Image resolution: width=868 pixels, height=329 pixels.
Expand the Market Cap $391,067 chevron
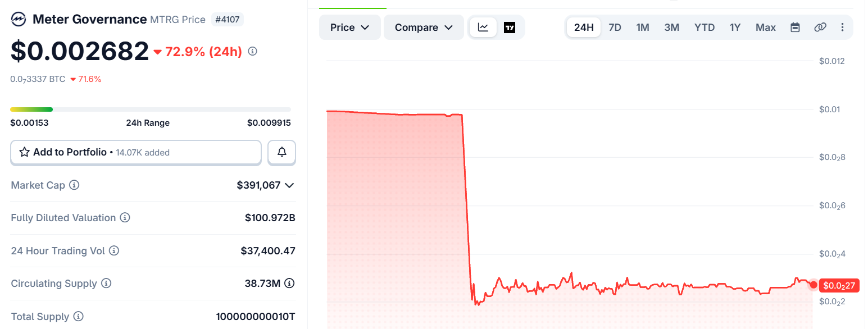click(290, 185)
